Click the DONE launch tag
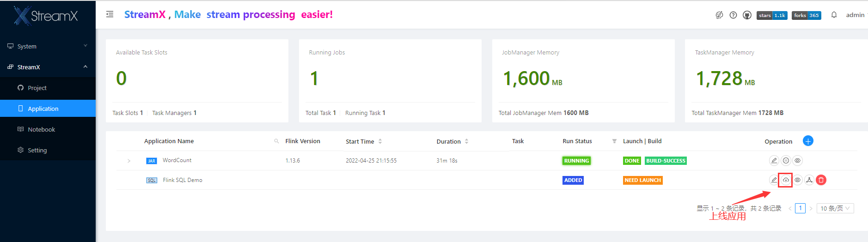Screen dimensions: 868x242 coord(632,161)
